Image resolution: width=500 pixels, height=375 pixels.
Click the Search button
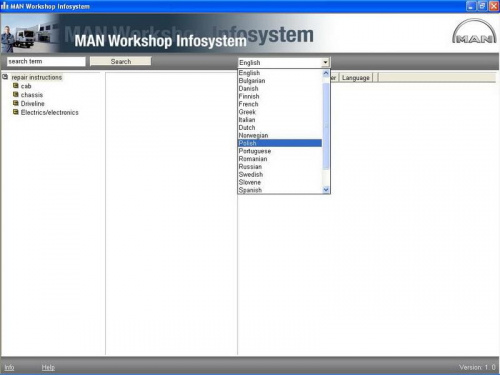tap(121, 61)
